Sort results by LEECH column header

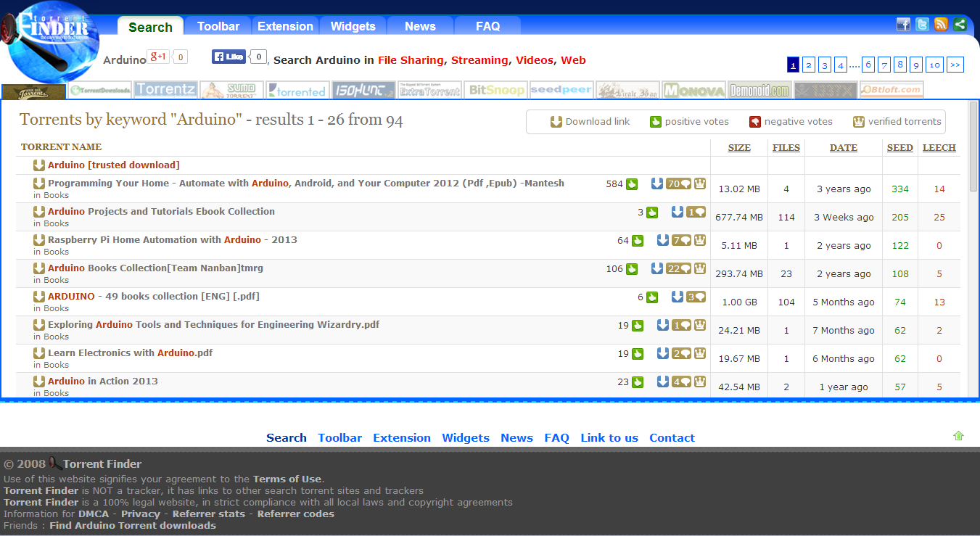pyautogui.click(x=939, y=148)
